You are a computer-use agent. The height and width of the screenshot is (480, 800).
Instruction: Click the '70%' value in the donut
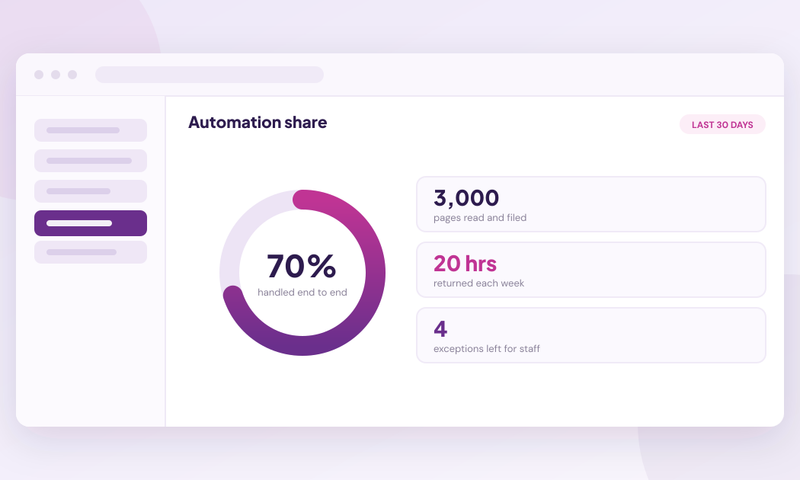[x=302, y=266]
